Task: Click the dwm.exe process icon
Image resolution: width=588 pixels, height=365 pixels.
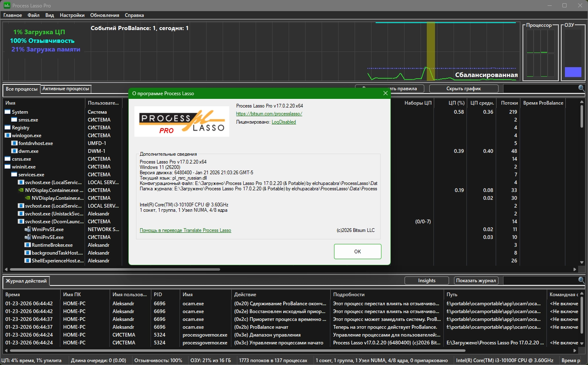Action: [x=14, y=151]
